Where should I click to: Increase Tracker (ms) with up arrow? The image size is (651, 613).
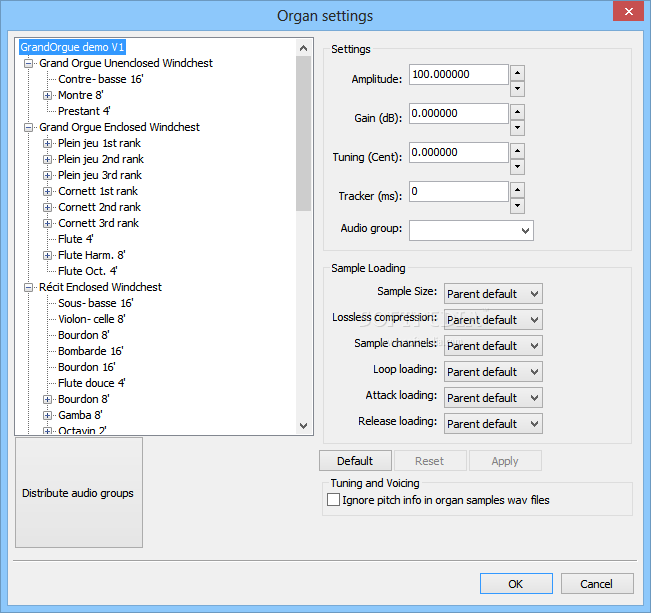point(517,190)
